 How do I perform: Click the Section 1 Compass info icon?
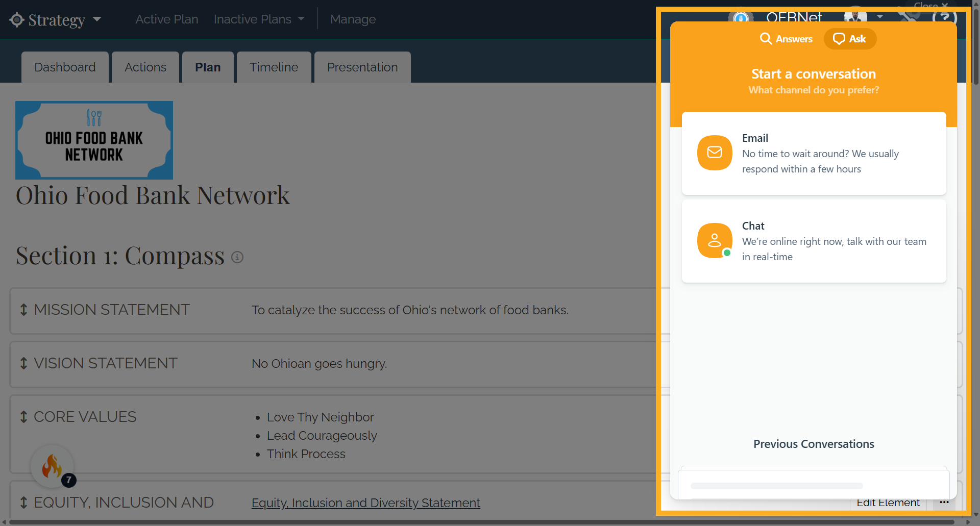point(237,257)
